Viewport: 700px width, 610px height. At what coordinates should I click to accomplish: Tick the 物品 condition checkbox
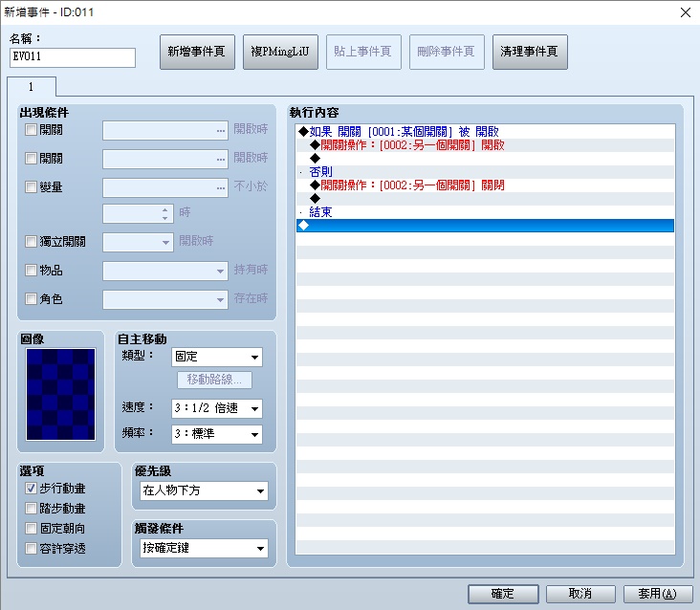pyautogui.click(x=31, y=271)
